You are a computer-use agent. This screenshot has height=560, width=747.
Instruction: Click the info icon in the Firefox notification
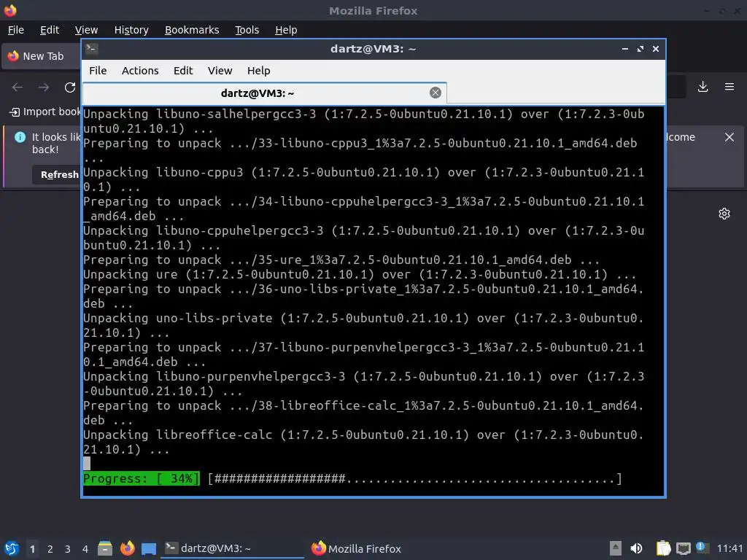[x=20, y=137]
